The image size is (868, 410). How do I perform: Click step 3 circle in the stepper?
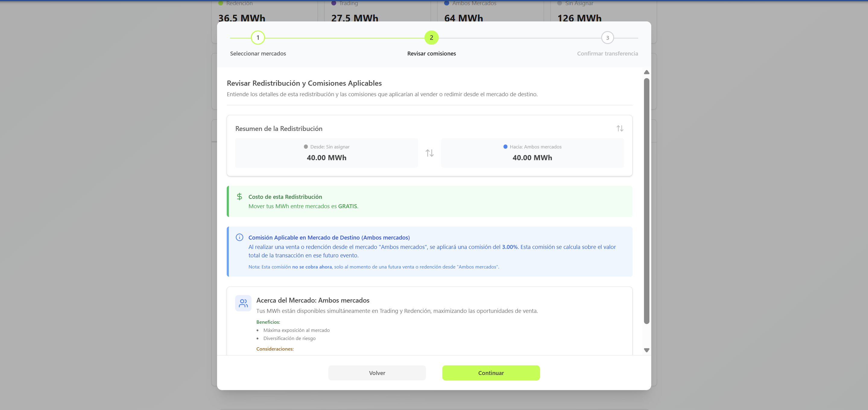(x=607, y=38)
